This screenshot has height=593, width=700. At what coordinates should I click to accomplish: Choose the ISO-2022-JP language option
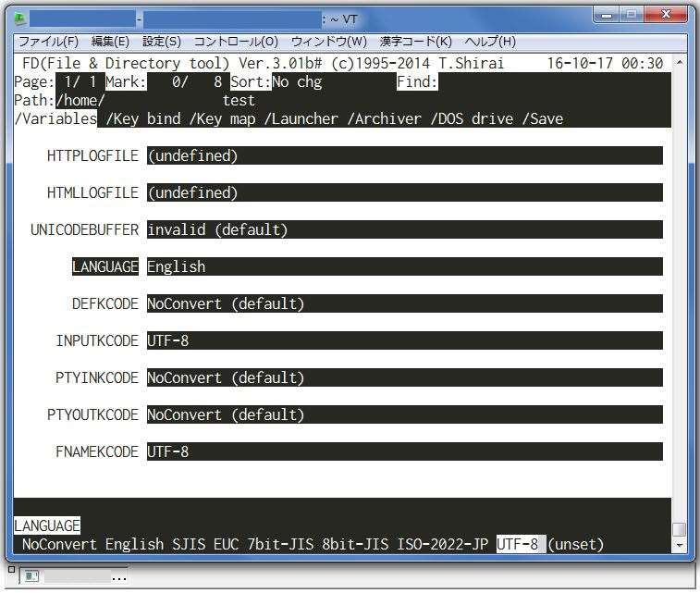point(442,544)
